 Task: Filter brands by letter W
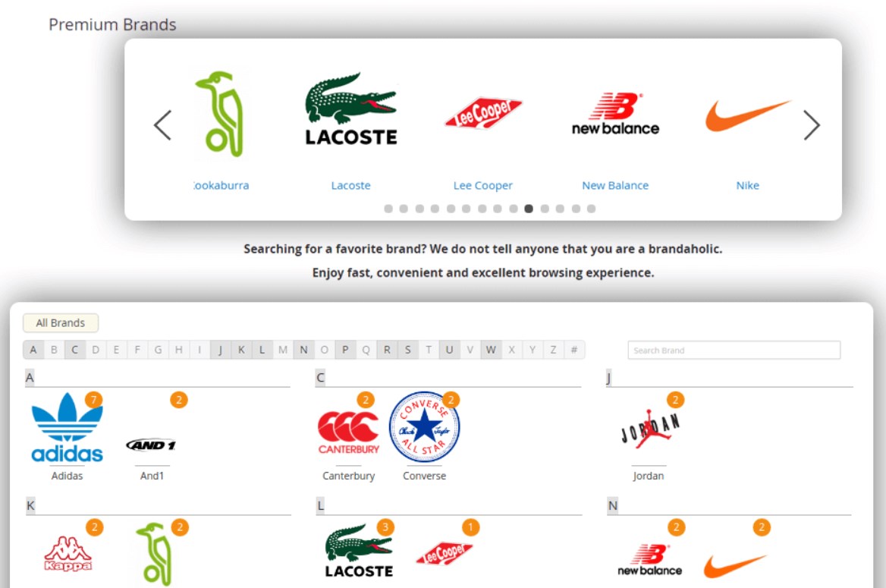491,350
